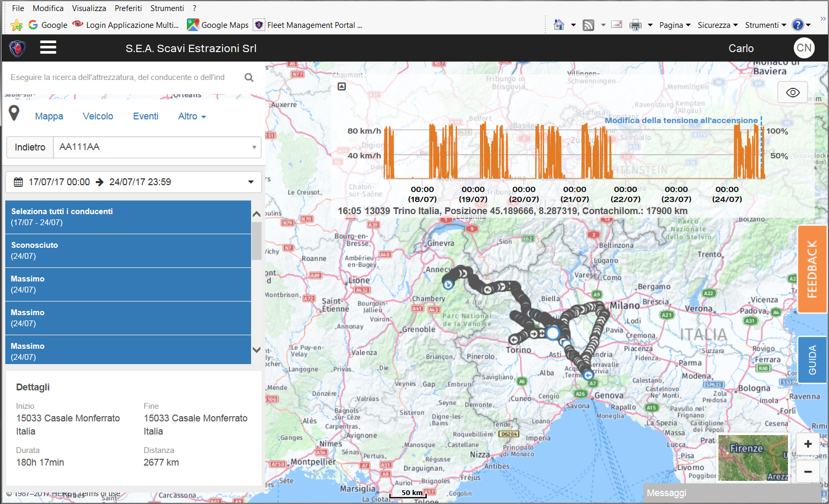Click the Scania logo icon
The width and height of the screenshot is (829, 504).
coord(17,48)
